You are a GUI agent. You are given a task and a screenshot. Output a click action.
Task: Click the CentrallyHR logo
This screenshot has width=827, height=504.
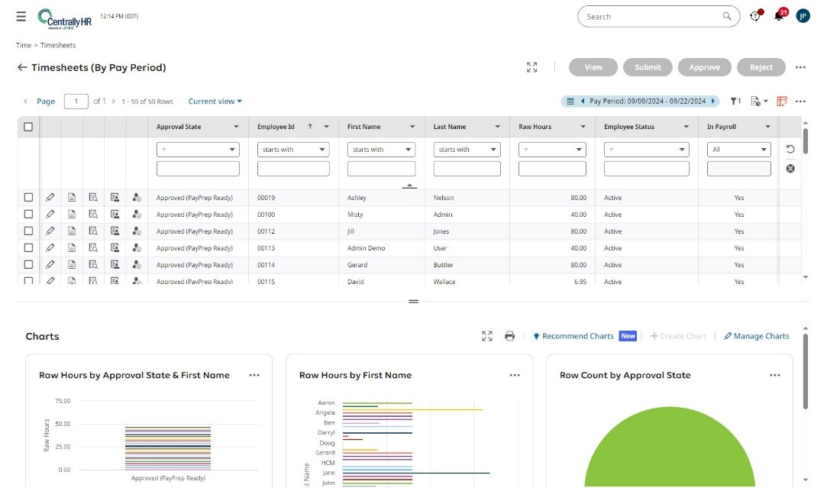click(64, 18)
